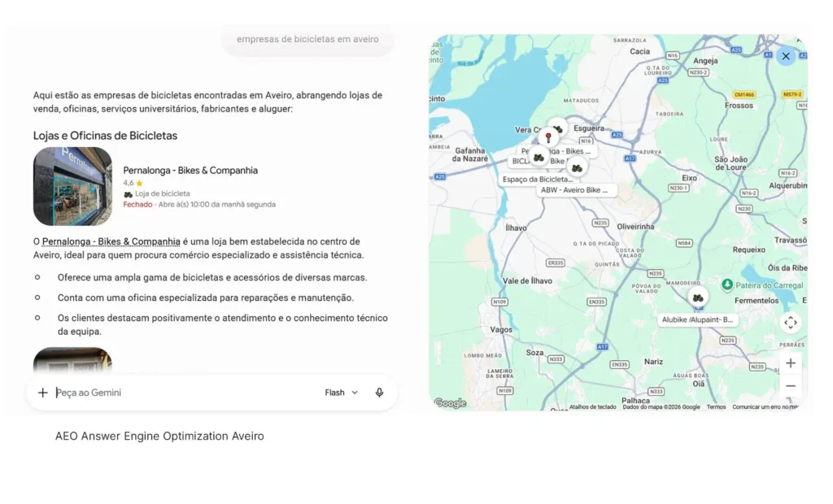
Task: Click the 'AEO Answer Engine Optimization Aveiro' caption
Action: 159,436
